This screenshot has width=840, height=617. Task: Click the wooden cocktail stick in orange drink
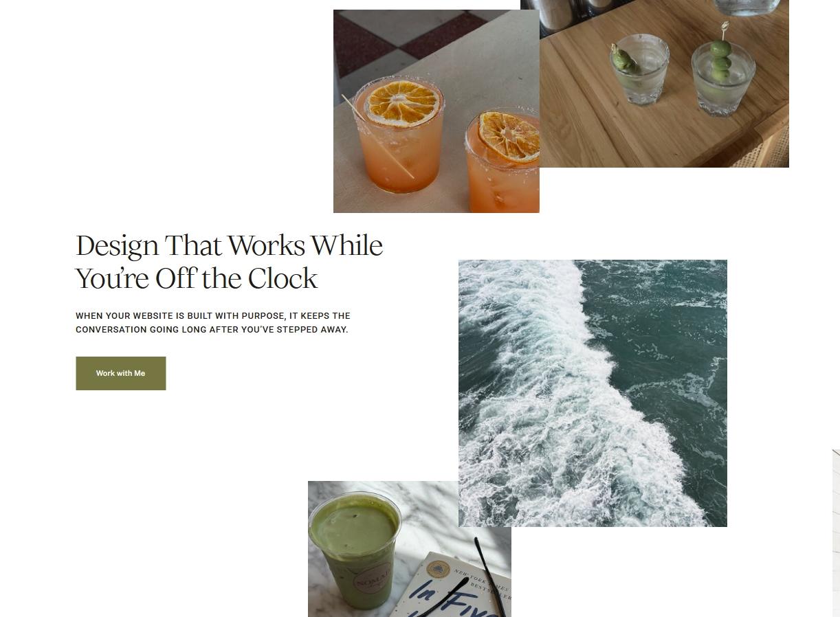(x=378, y=136)
